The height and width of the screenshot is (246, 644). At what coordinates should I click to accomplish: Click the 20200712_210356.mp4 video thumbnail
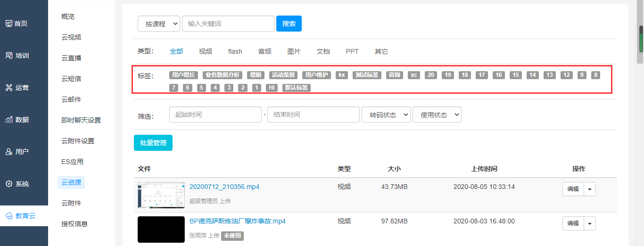pyautogui.click(x=161, y=195)
